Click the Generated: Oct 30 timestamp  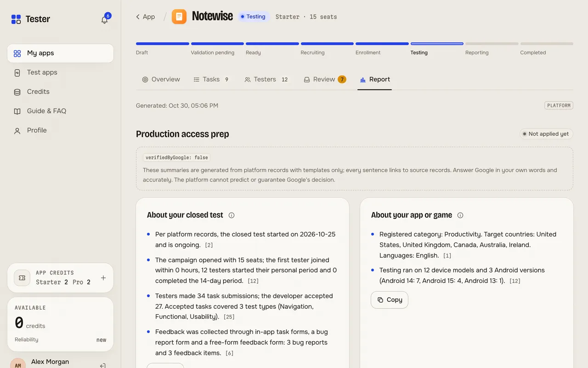pyautogui.click(x=177, y=105)
